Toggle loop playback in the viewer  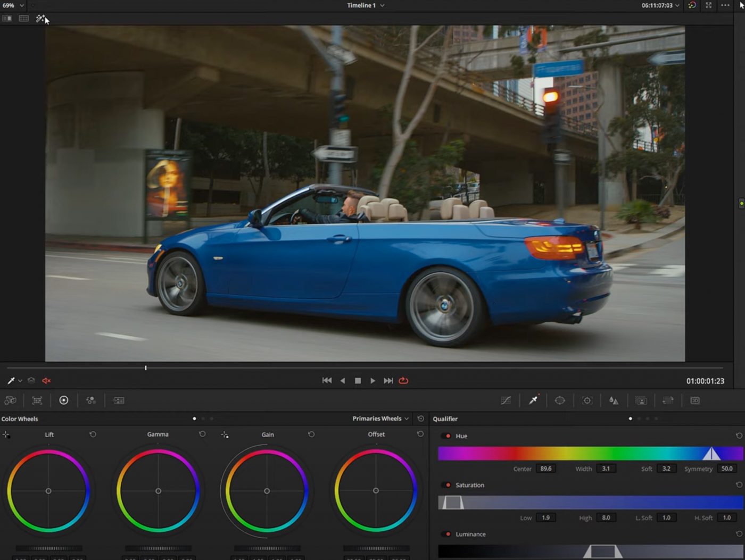coord(403,381)
